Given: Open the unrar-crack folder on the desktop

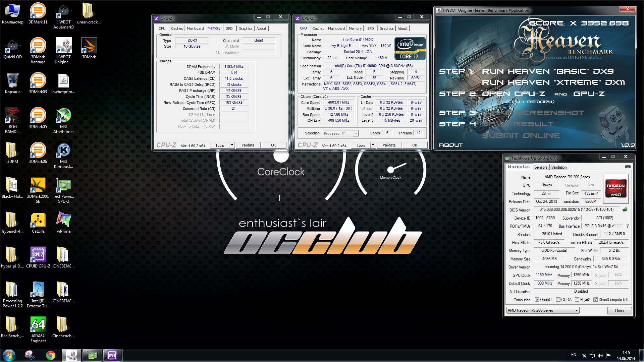Looking at the screenshot, I should 89,13.
